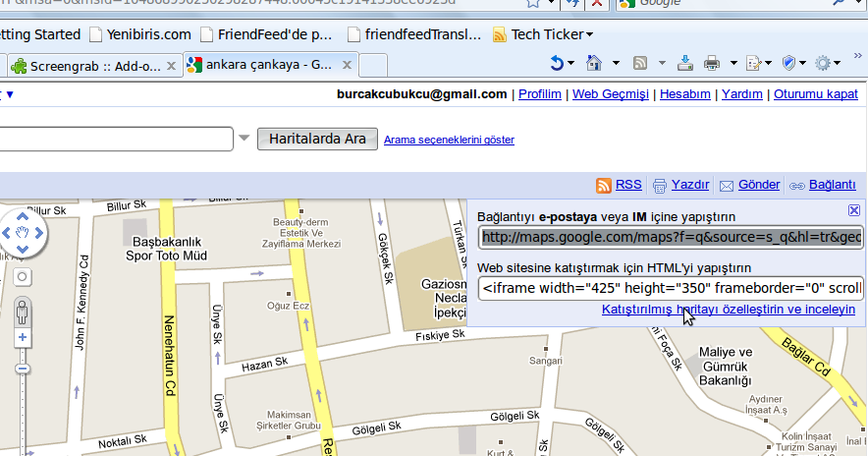Select the ankara çankaya Google tab

[x=269, y=66]
